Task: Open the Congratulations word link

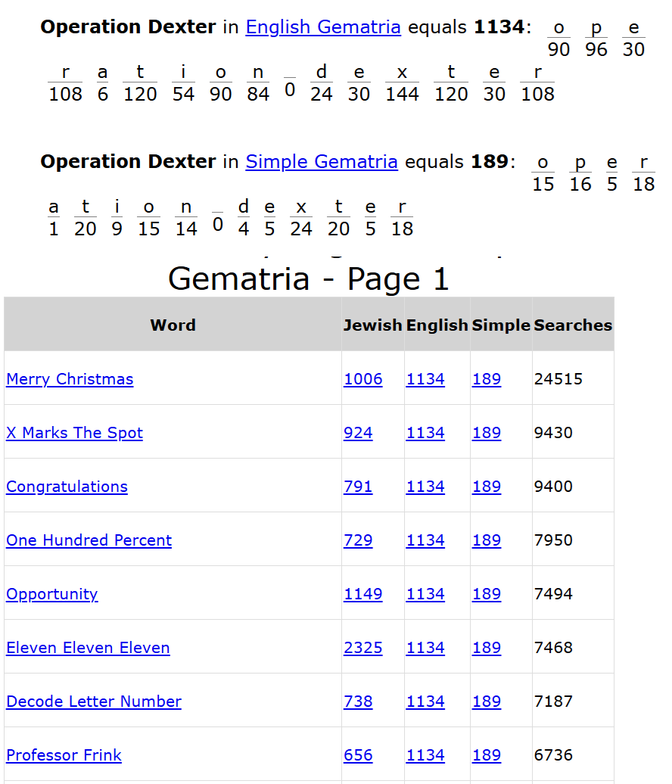Action: click(x=67, y=487)
